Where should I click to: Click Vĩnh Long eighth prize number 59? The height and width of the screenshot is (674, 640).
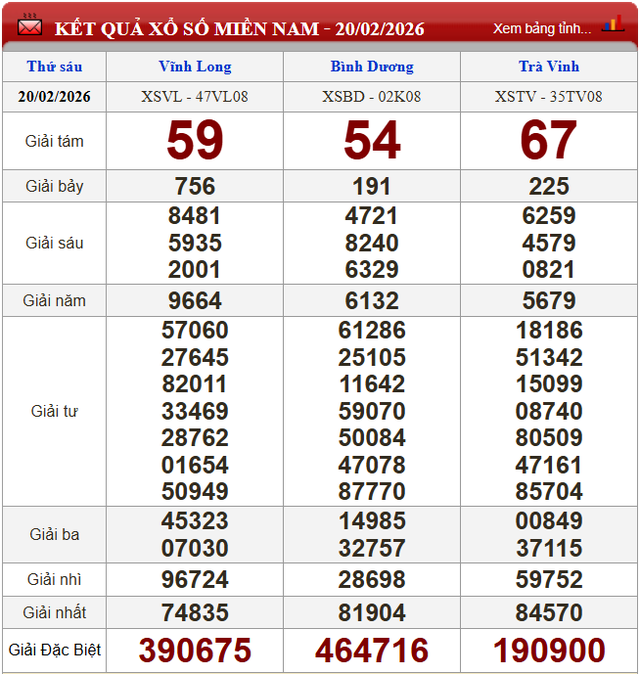tap(195, 141)
